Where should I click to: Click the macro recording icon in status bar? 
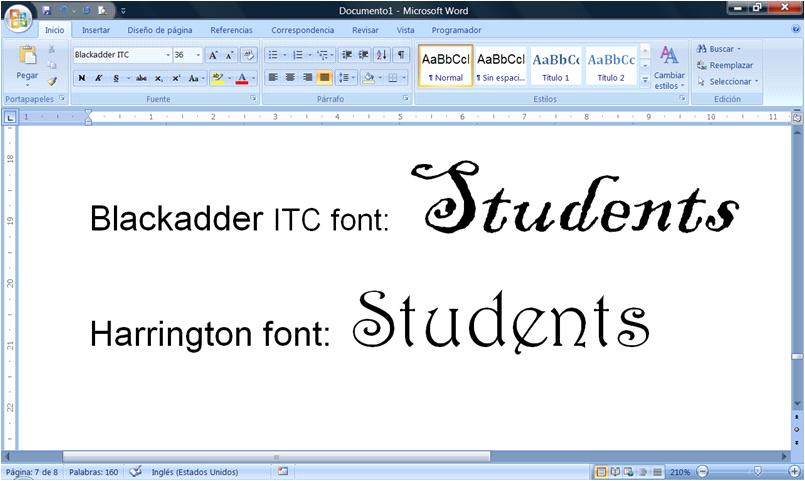pyautogui.click(x=283, y=471)
